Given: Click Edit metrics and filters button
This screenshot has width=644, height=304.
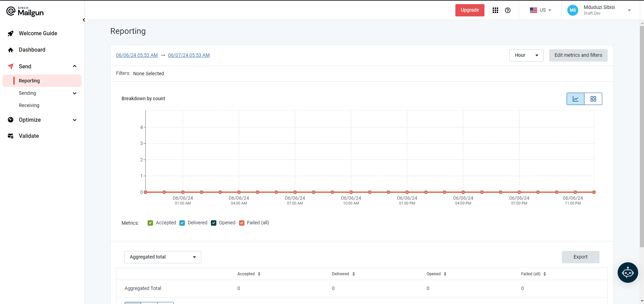Looking at the screenshot, I should 578,55.
